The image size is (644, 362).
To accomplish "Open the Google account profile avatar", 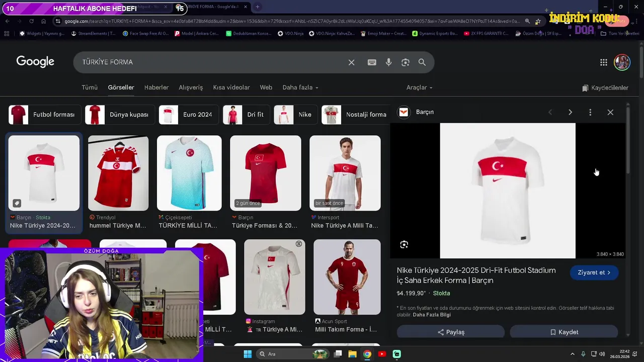I will (622, 62).
